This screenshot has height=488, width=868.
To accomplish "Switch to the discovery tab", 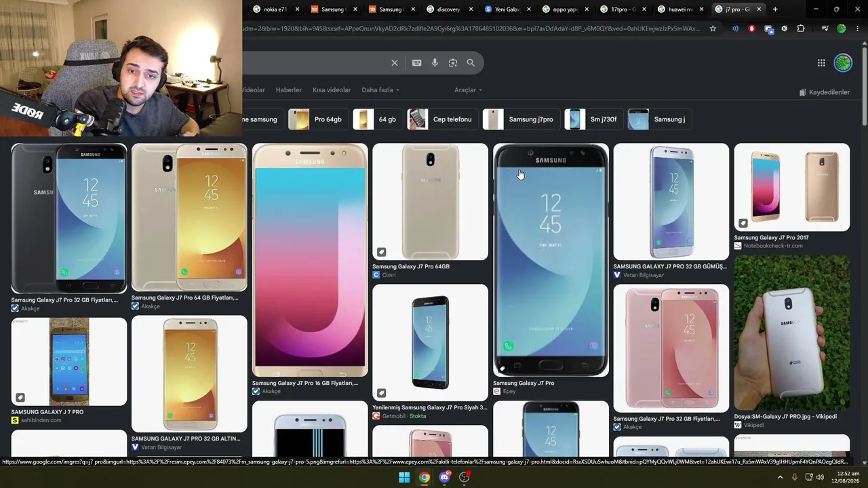I will click(x=450, y=9).
